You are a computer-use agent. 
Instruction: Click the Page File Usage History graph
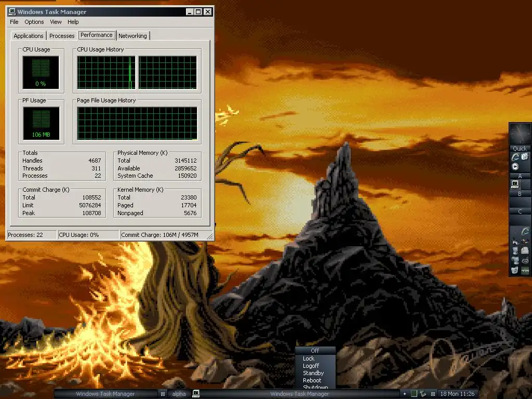pyautogui.click(x=137, y=124)
